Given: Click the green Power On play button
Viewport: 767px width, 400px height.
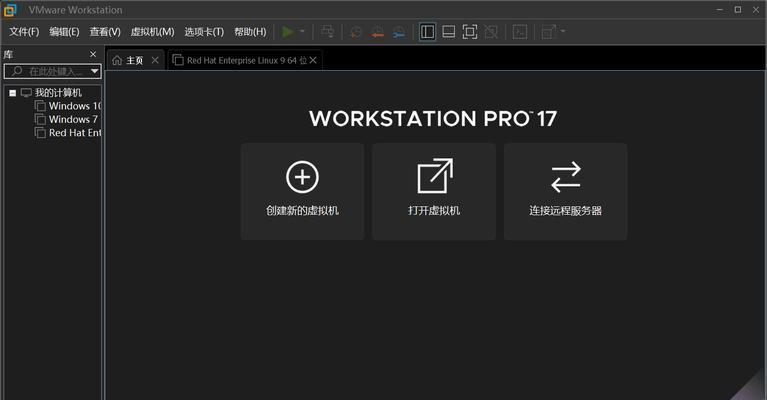Looking at the screenshot, I should [x=288, y=32].
